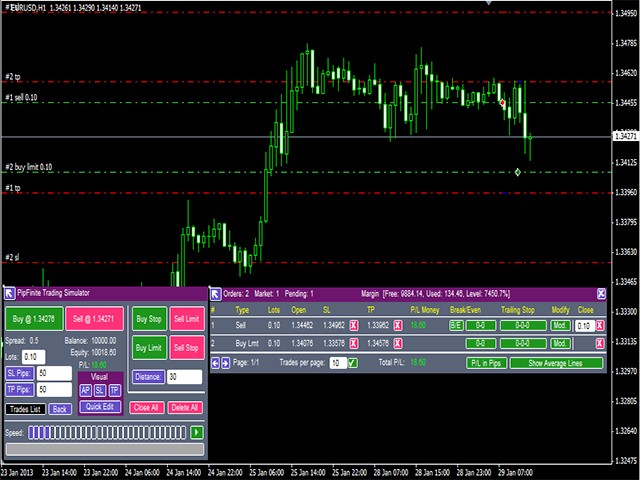Toggle the TP Pips mode button
Image resolution: width=640 pixels, height=480 pixels.
[x=20, y=389]
